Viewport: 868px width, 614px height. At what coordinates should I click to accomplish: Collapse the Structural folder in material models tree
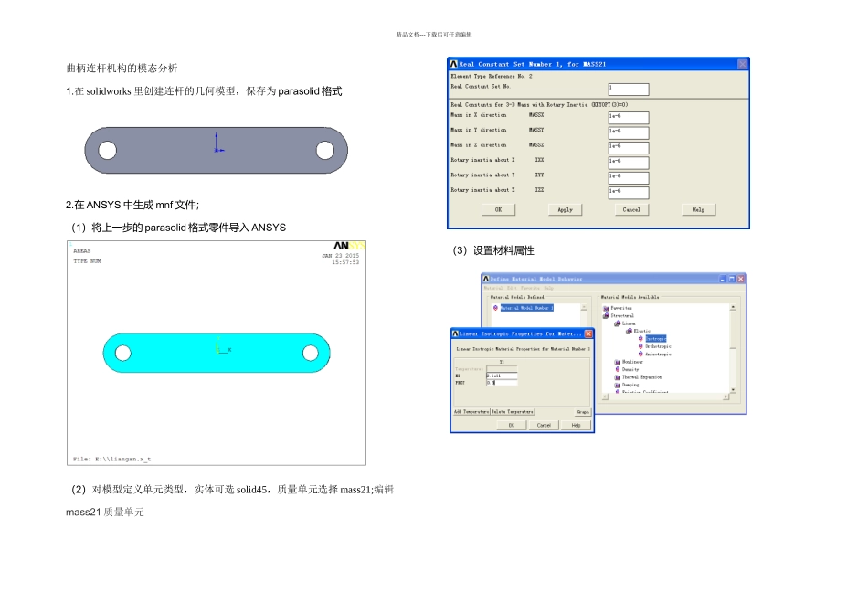621,315
